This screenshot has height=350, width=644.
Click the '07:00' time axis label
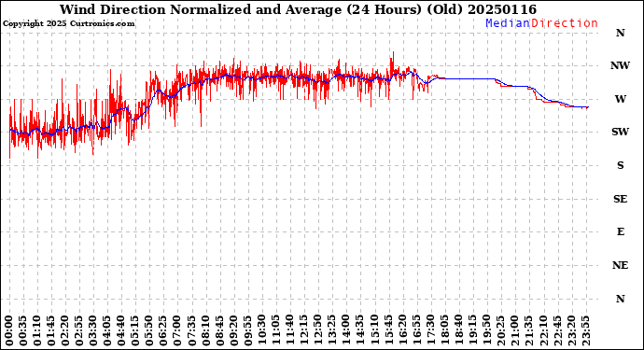point(176,330)
